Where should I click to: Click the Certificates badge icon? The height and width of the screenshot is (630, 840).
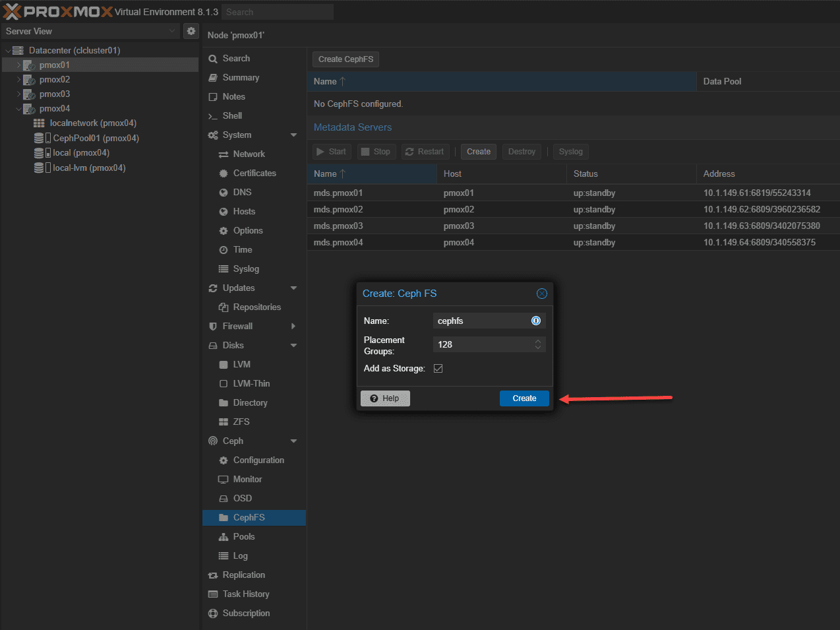[224, 173]
